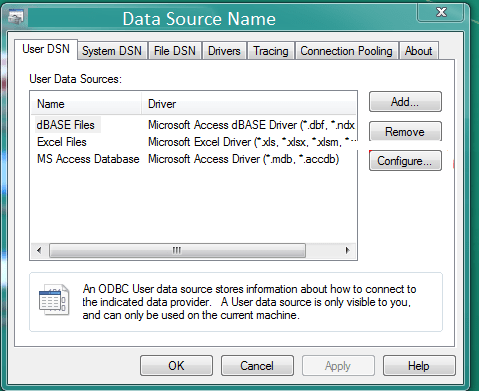The width and height of the screenshot is (479, 391).
Task: Switch to Connection Pooling tab
Action: tap(347, 51)
